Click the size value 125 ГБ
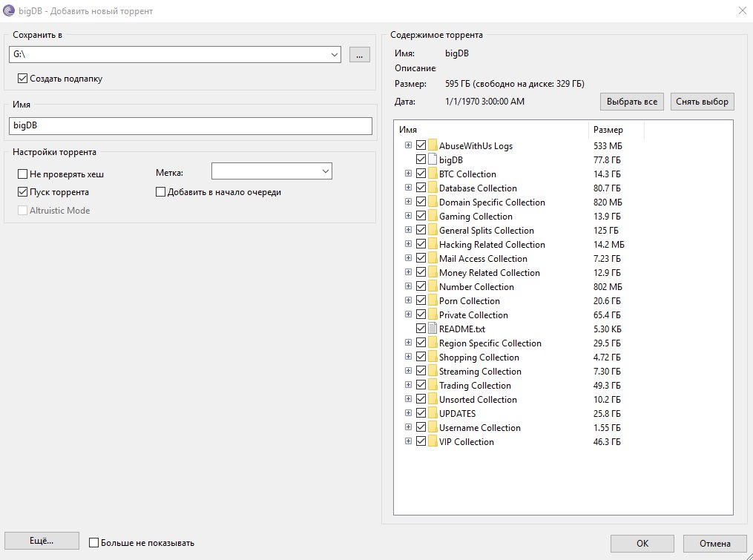 606,230
